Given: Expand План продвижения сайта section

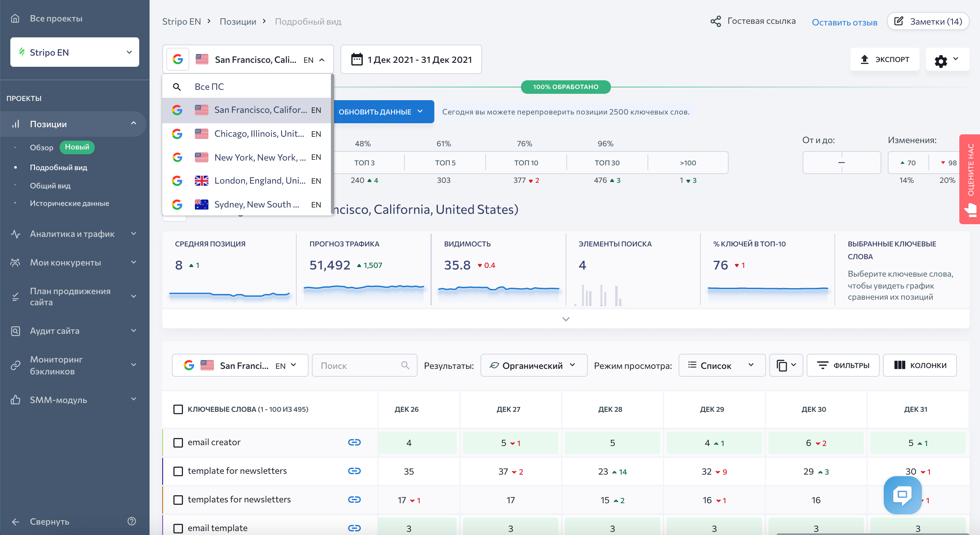Looking at the screenshot, I should [x=134, y=297].
